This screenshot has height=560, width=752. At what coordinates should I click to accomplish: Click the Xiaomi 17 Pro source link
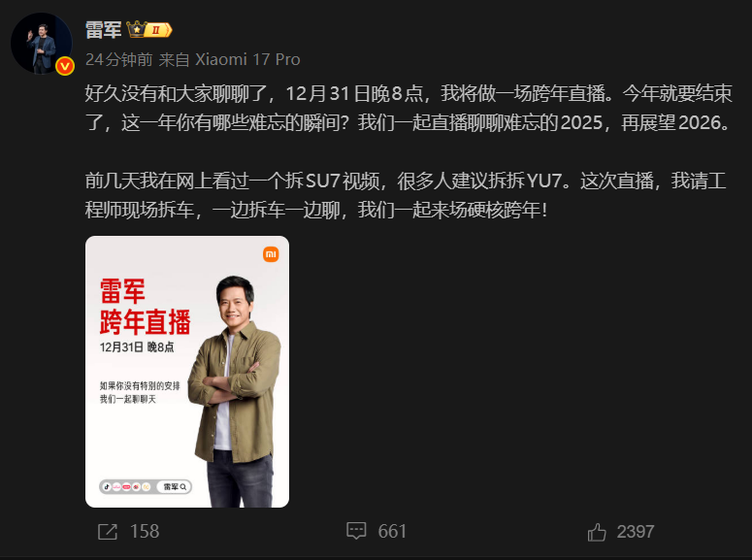(x=247, y=59)
